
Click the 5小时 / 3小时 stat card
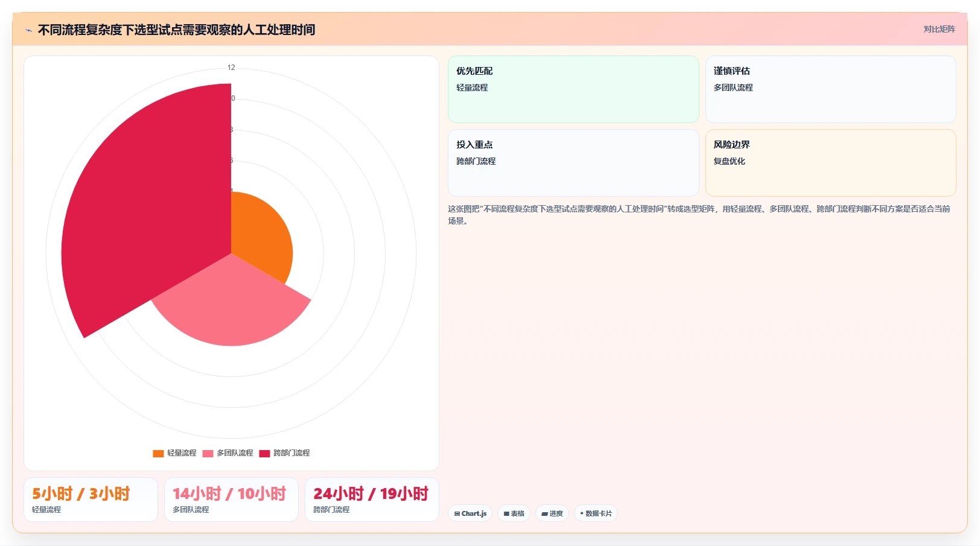(91, 500)
